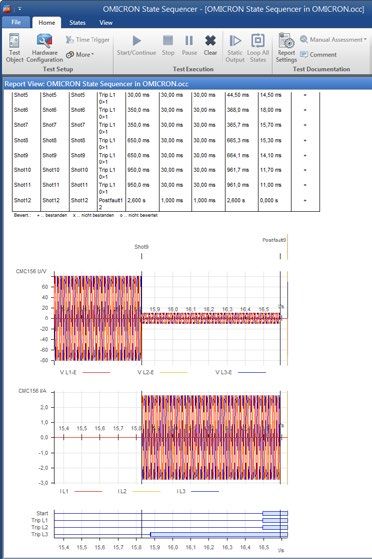Add a Comment to documentation
The width and height of the screenshot is (372, 559).
tap(319, 55)
